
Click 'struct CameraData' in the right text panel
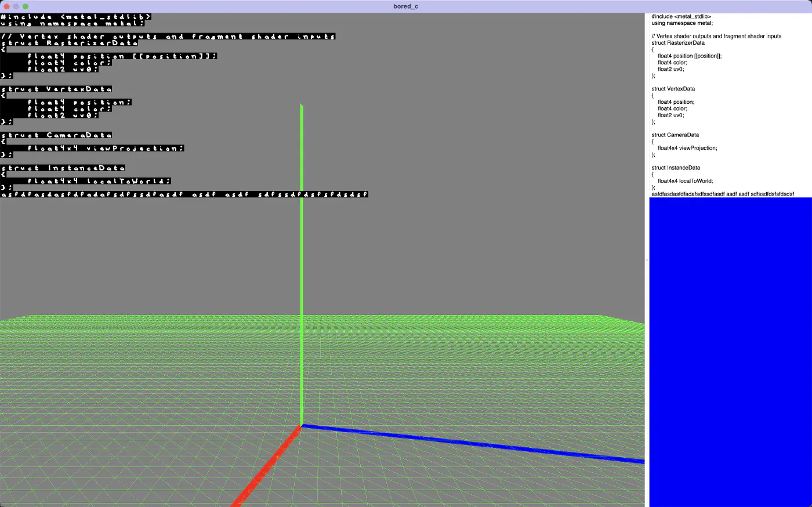point(675,135)
